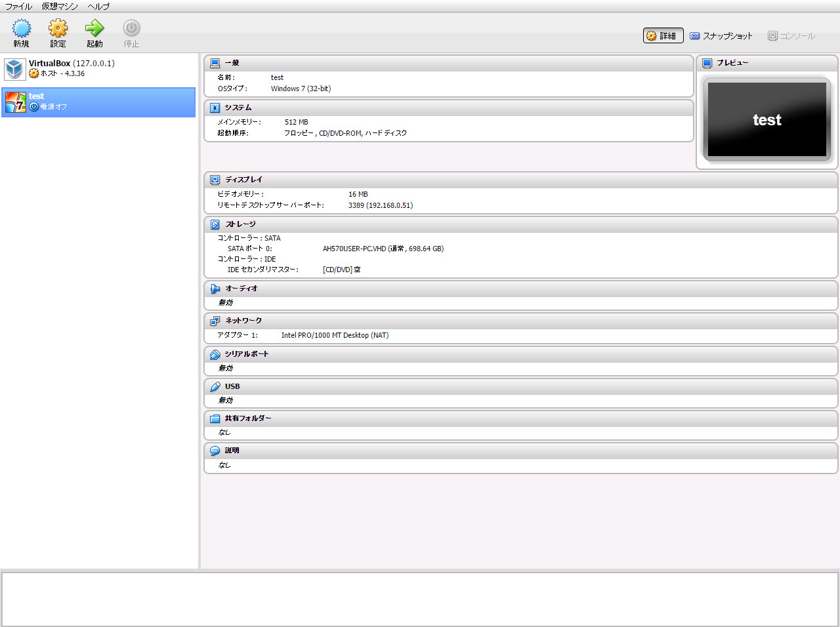Click the "IDE セカンダリマスター:" label

point(263,270)
